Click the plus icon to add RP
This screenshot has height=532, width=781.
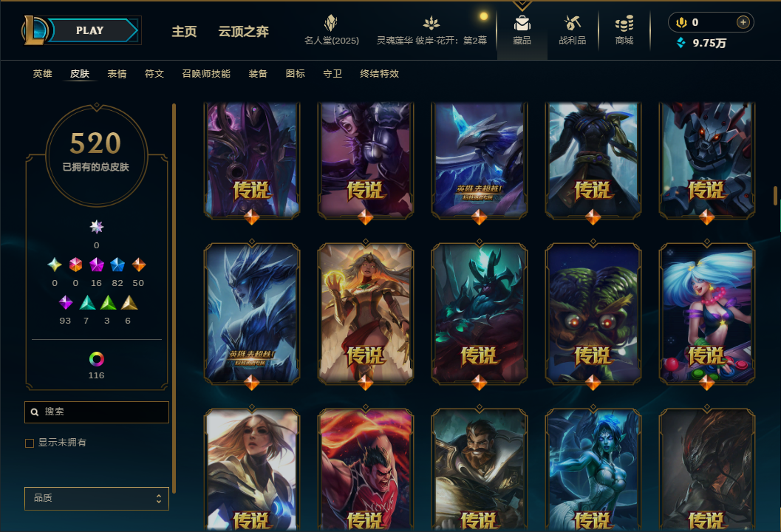point(743,22)
